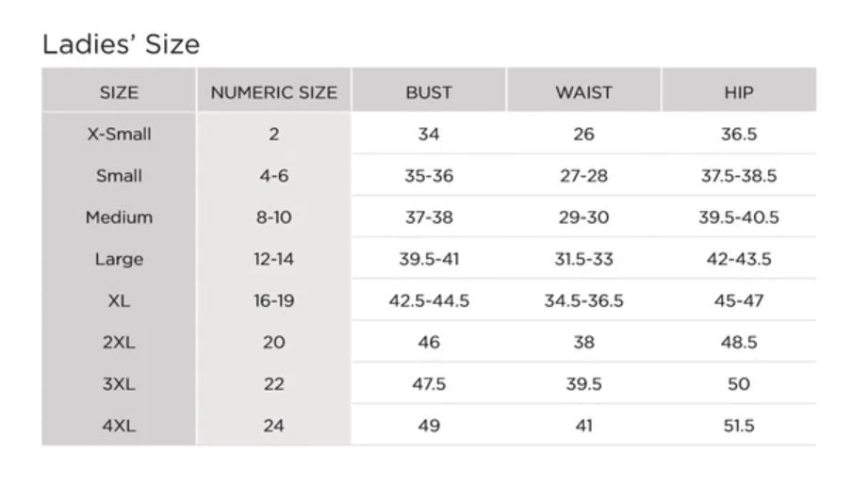868x483 pixels.
Task: Click the Ladies' Size heading
Action: coord(121,44)
